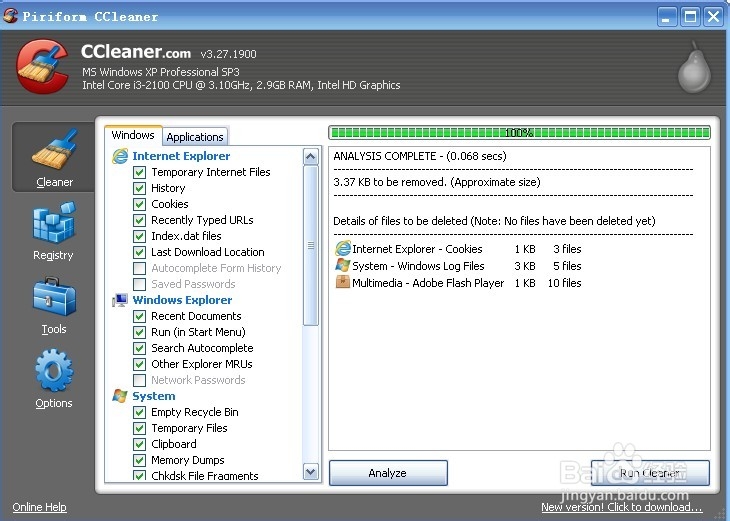Screen dimensions: 730x521
Task: Toggle Recent Documents checkbox
Action: [139, 316]
